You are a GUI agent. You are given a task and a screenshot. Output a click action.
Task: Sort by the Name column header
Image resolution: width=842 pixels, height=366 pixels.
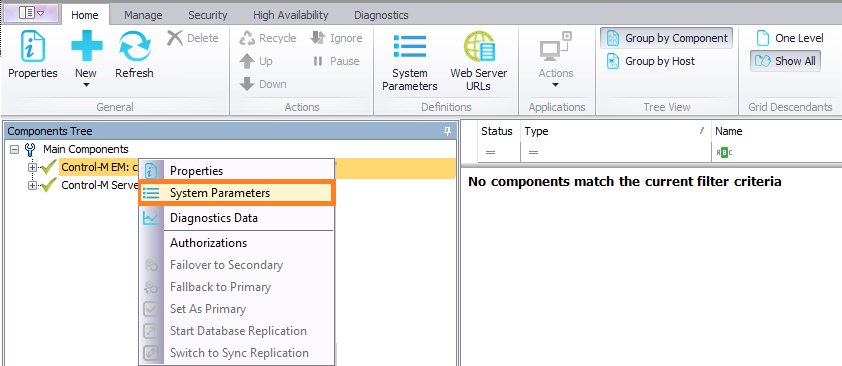click(x=776, y=131)
